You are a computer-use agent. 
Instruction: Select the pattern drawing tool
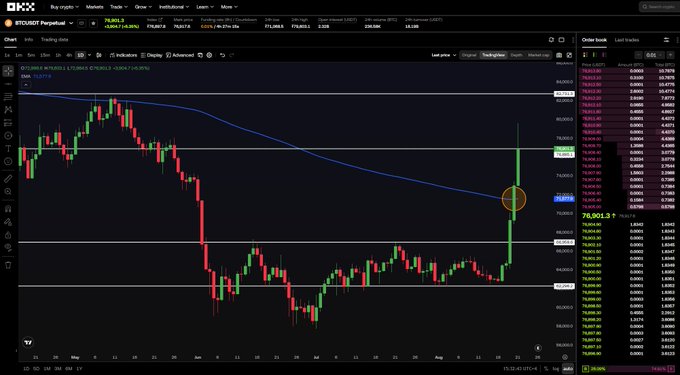[x=8, y=109]
